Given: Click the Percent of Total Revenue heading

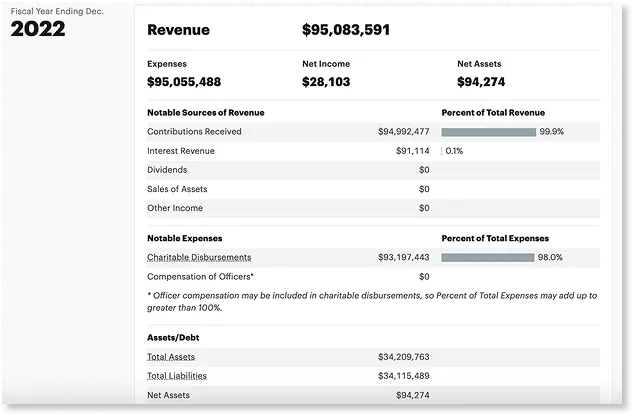Looking at the screenshot, I should [x=493, y=113].
